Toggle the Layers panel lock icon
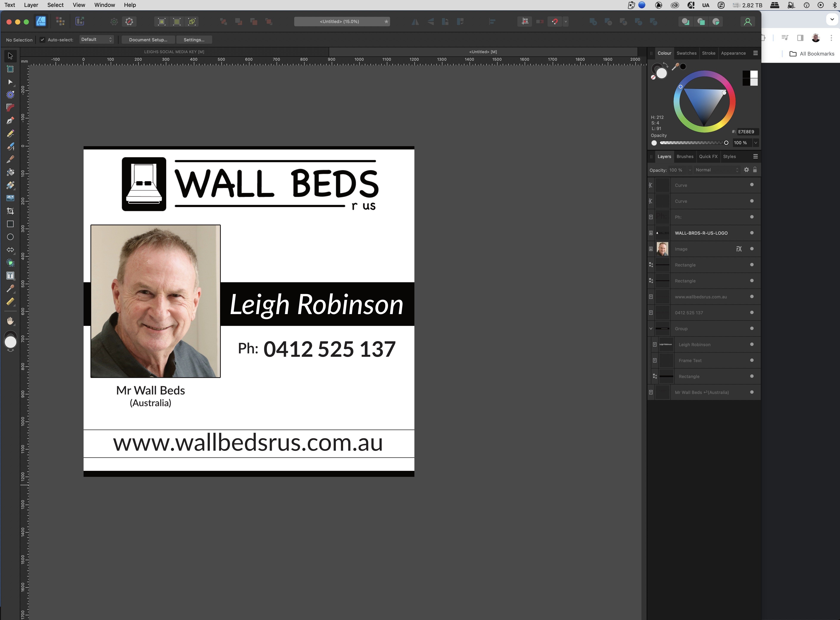 [755, 170]
